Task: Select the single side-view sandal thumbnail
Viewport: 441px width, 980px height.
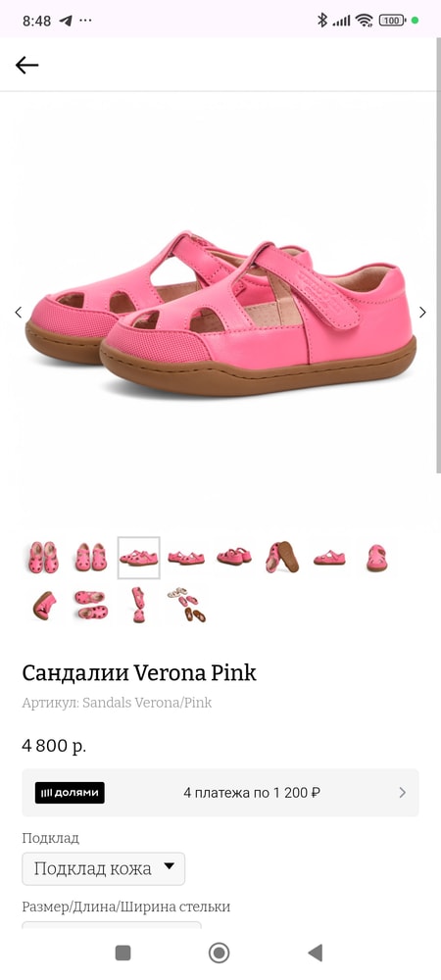Action: pyautogui.click(x=329, y=558)
